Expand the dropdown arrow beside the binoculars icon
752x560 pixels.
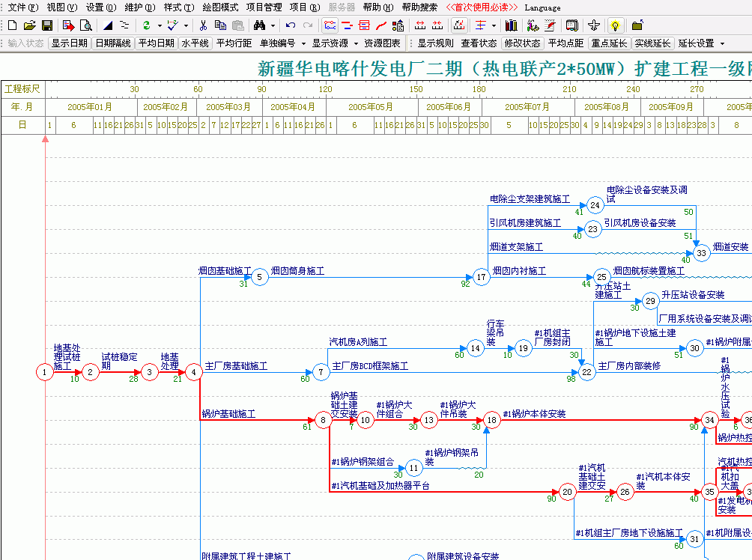(273, 25)
